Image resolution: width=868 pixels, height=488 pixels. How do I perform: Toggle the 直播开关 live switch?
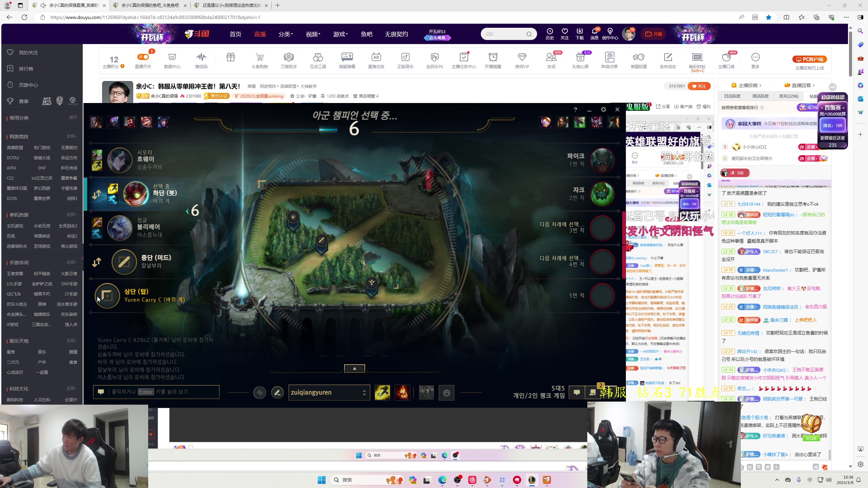click(x=143, y=57)
